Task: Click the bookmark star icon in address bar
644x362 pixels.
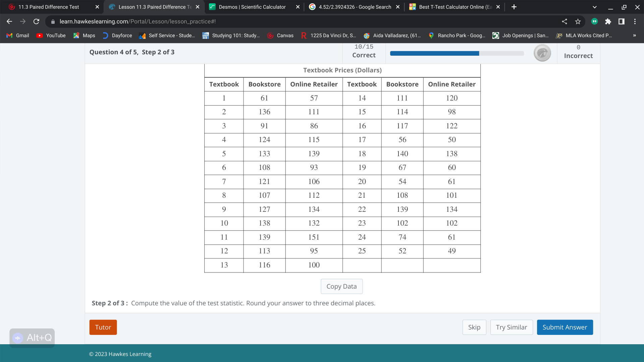Action: 578,21
